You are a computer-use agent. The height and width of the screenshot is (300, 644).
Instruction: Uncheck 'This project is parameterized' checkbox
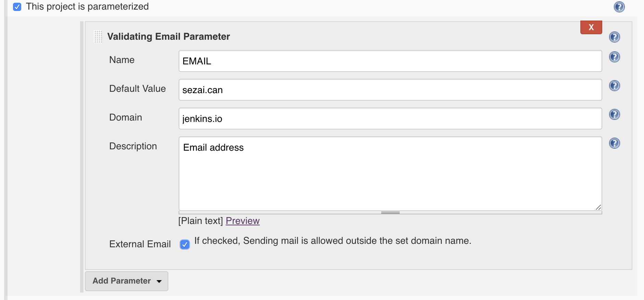[x=17, y=7]
